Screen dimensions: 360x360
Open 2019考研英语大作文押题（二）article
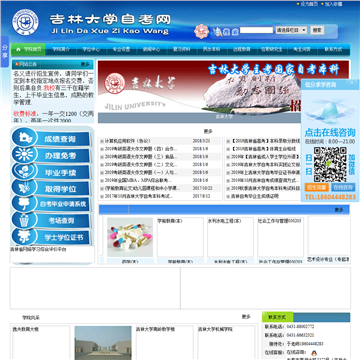pyautogui.click(x=141, y=165)
